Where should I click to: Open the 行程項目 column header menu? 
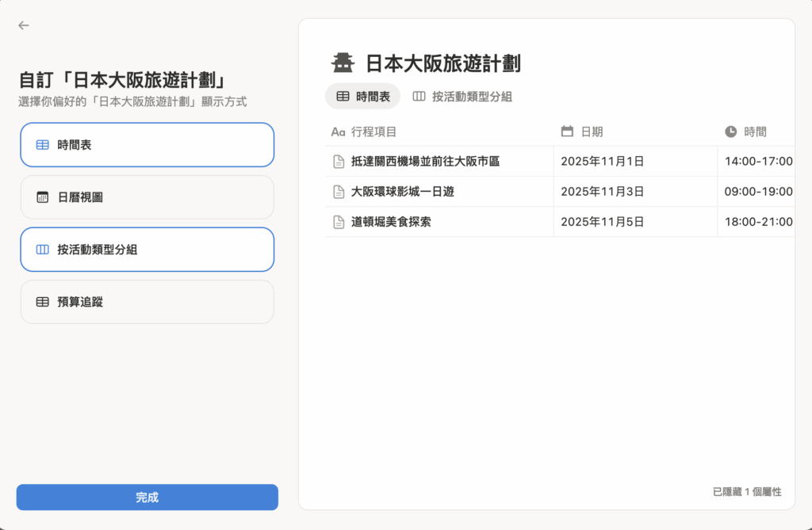tap(373, 132)
